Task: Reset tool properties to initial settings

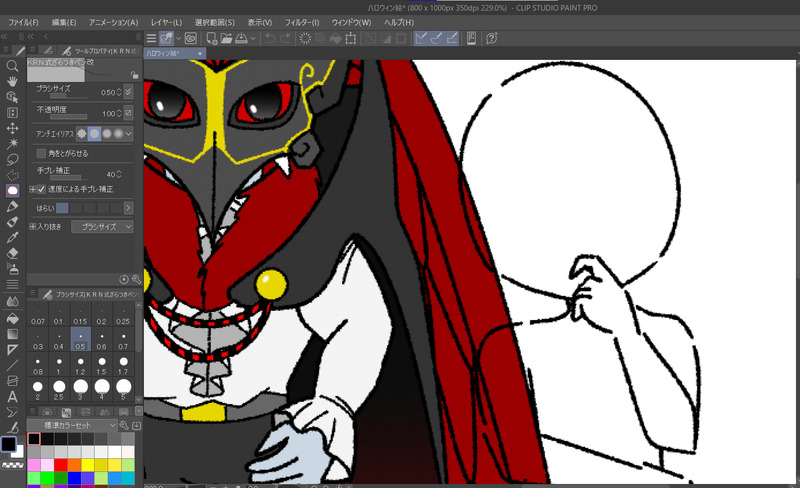Action: [124, 279]
